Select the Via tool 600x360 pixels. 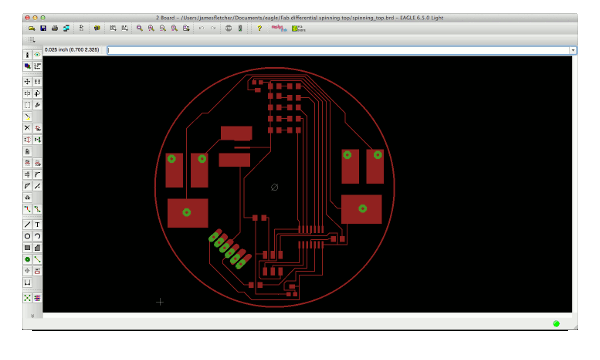coord(27,259)
